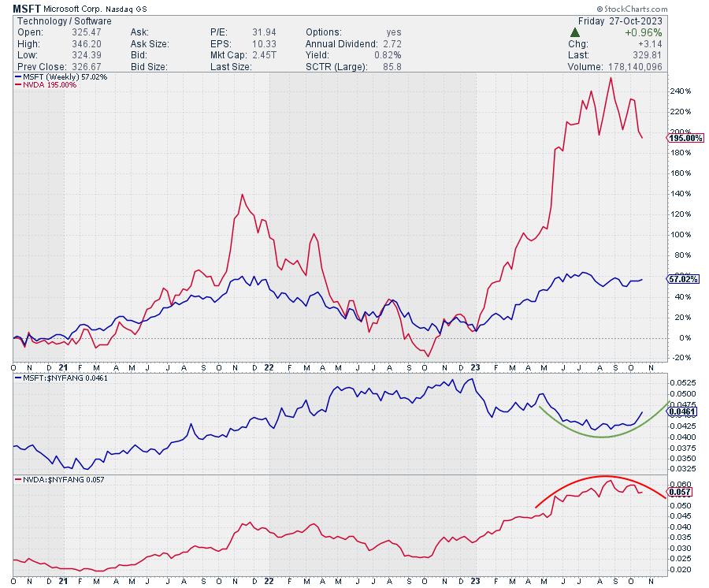This screenshot has height=588, width=709.
Task: Click the MSFT ticker symbol title
Action: point(28,9)
